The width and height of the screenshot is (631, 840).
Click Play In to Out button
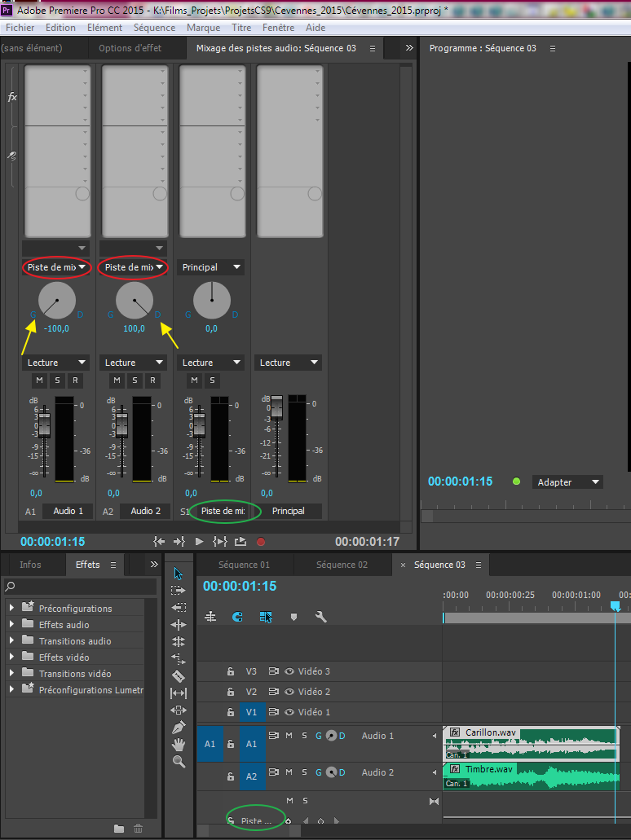pos(220,542)
